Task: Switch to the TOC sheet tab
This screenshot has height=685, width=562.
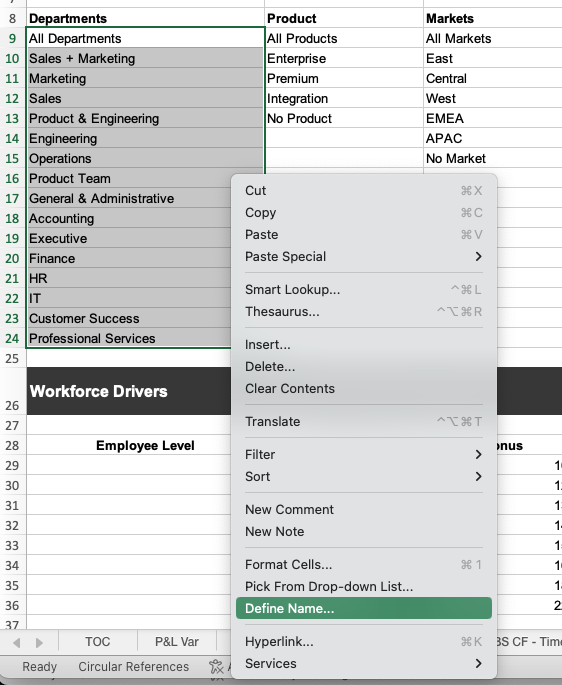Action: point(97,642)
